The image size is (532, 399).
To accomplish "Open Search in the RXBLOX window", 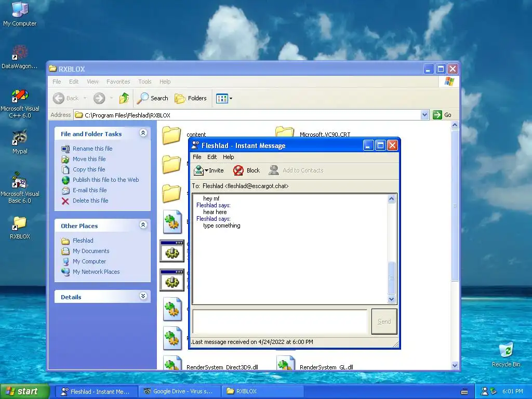I will click(152, 98).
